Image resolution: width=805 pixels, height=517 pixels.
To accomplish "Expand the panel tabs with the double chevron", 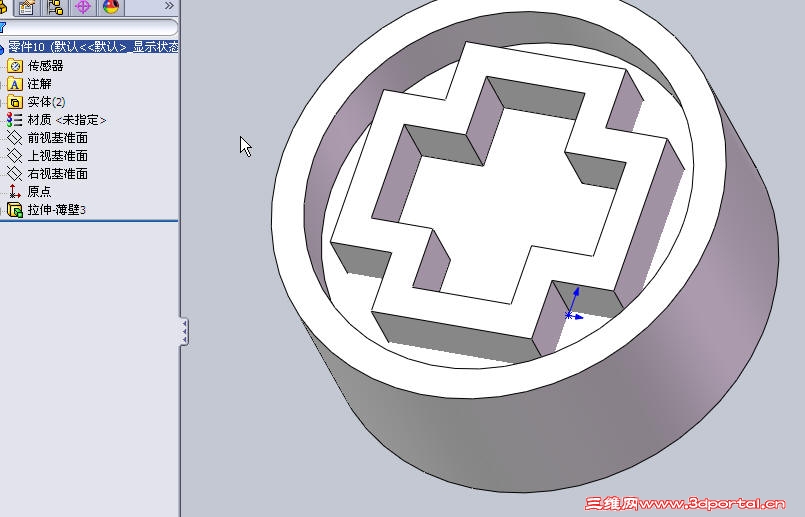I will [169, 6].
